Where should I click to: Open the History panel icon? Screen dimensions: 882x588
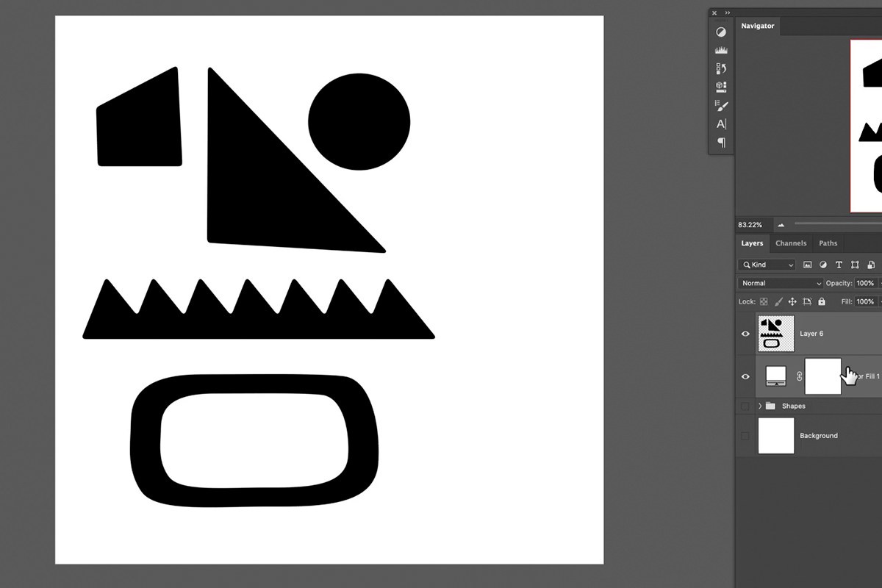point(721,69)
